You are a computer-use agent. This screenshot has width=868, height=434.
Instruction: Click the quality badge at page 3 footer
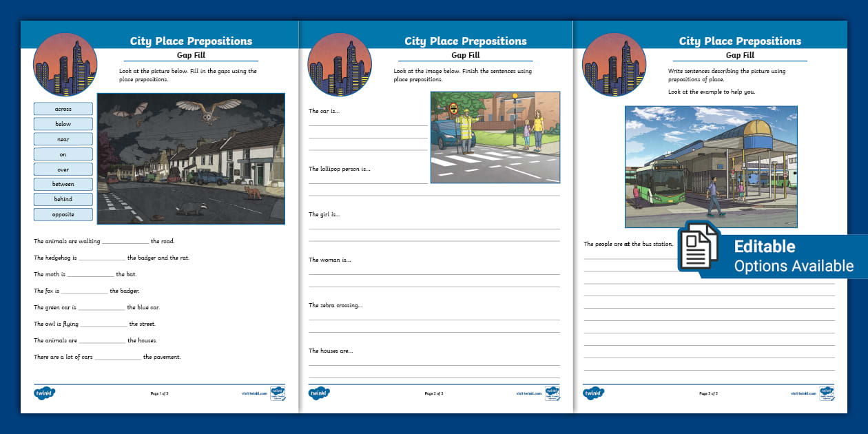827,393
